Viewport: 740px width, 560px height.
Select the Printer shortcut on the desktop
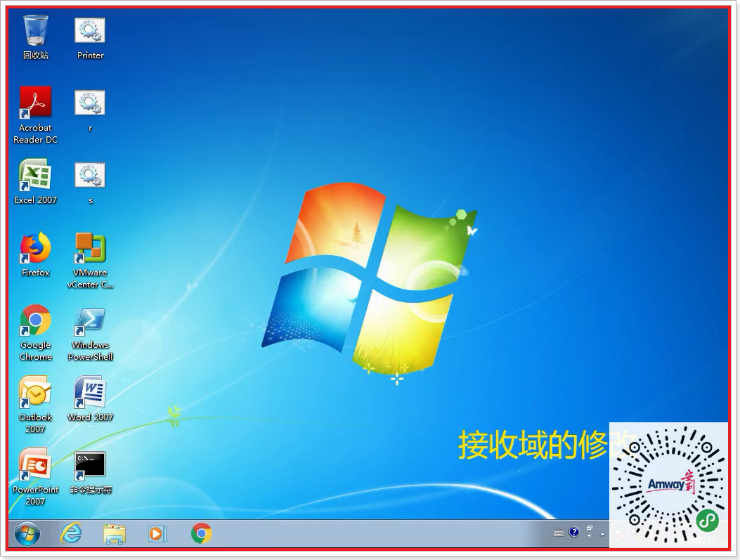90,37
